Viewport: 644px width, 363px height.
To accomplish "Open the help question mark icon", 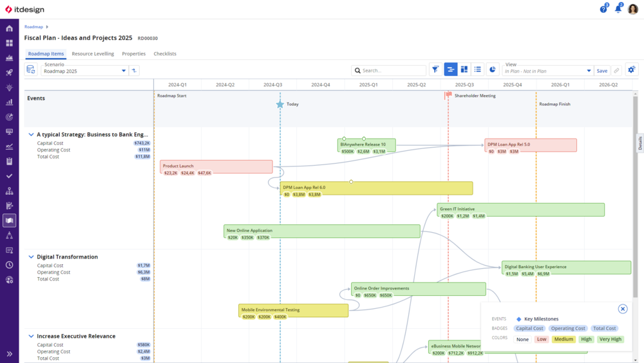I will coord(603,9).
